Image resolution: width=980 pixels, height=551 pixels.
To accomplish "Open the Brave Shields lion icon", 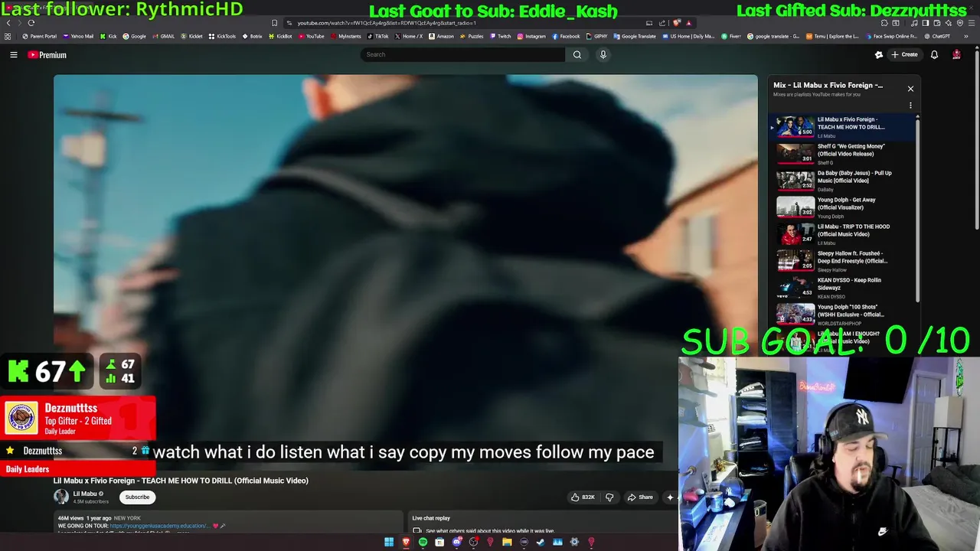I will pos(677,23).
